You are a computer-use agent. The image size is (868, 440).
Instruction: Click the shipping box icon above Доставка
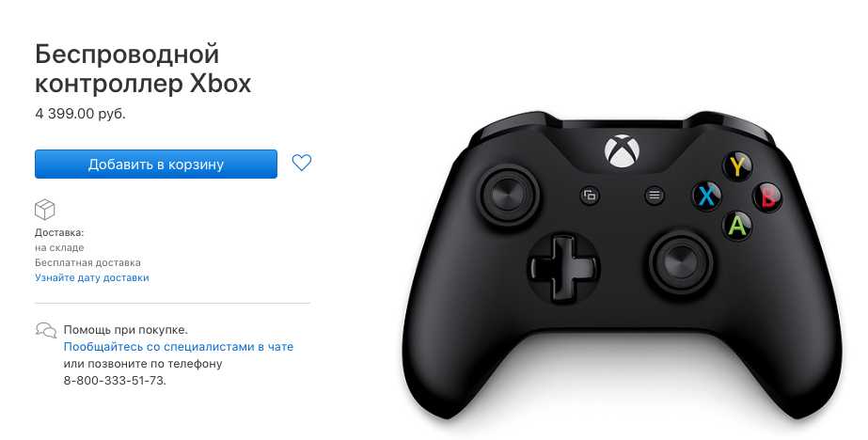point(45,210)
